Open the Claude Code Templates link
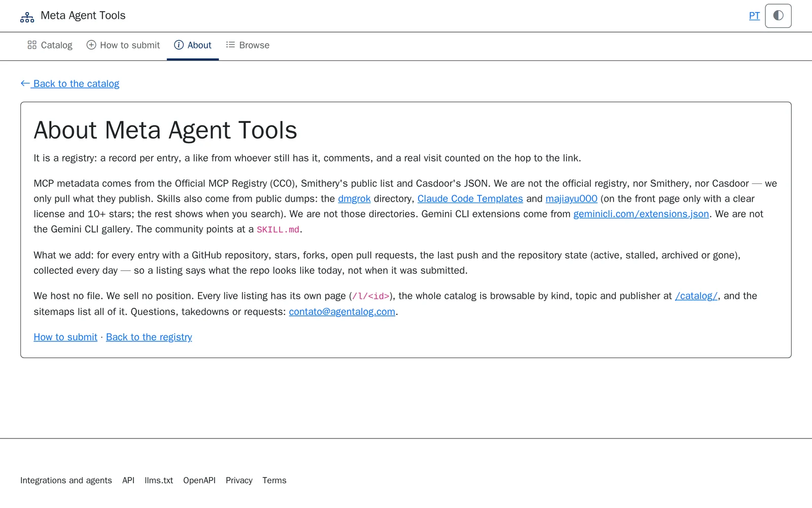 (x=470, y=199)
